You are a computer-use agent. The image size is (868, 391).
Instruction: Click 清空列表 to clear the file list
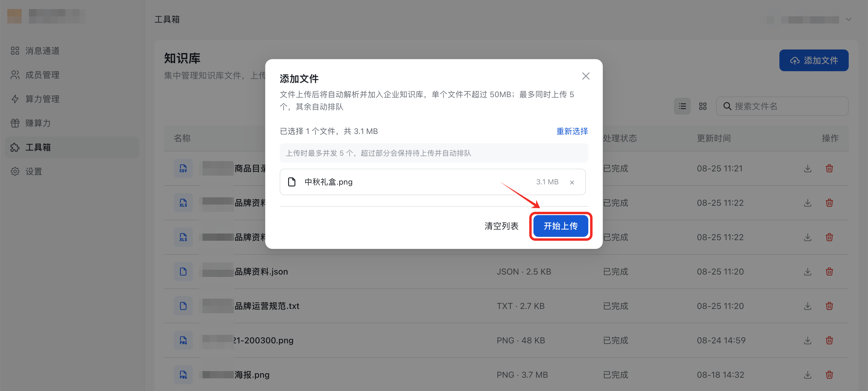502,226
